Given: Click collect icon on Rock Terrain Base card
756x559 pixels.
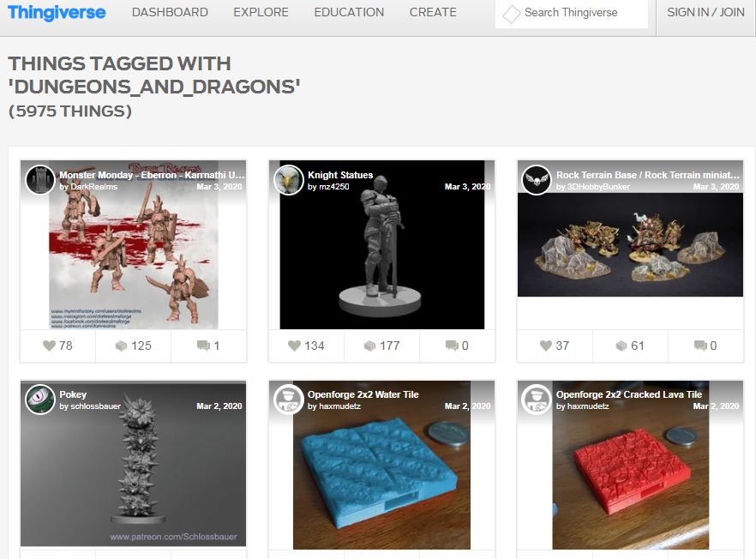Looking at the screenshot, I should [621, 346].
